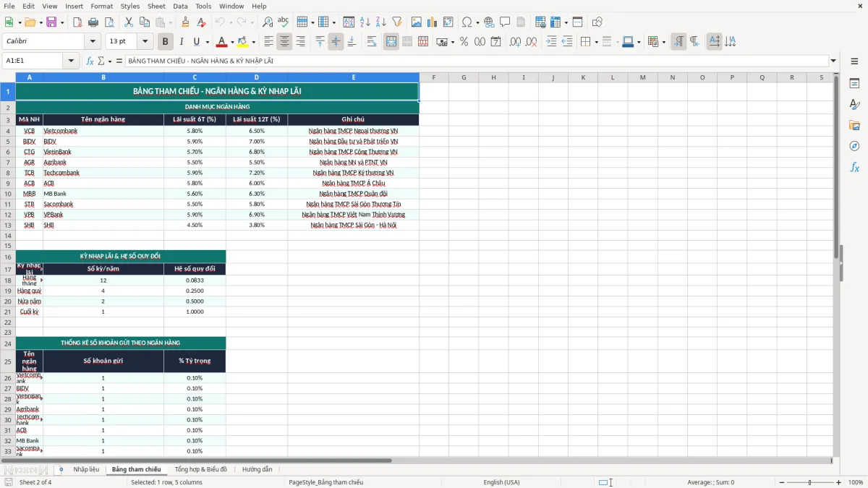Image resolution: width=868 pixels, height=488 pixels.
Task: Toggle Merge and Center Cells
Action: coord(391,42)
